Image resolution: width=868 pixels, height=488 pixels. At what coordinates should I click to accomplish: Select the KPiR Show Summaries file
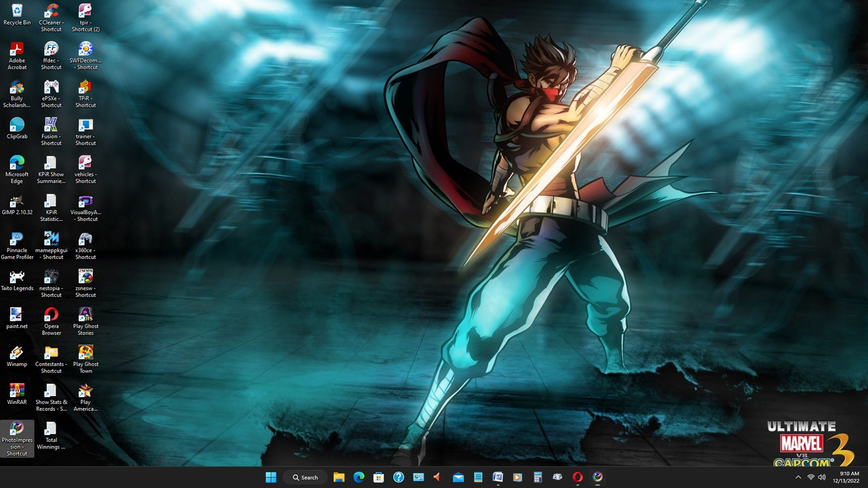[51, 169]
